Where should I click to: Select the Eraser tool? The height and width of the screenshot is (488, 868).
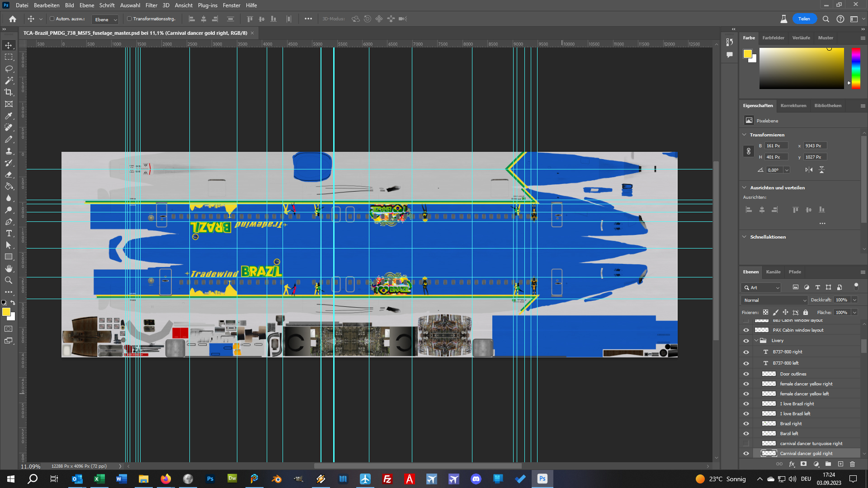9,174
